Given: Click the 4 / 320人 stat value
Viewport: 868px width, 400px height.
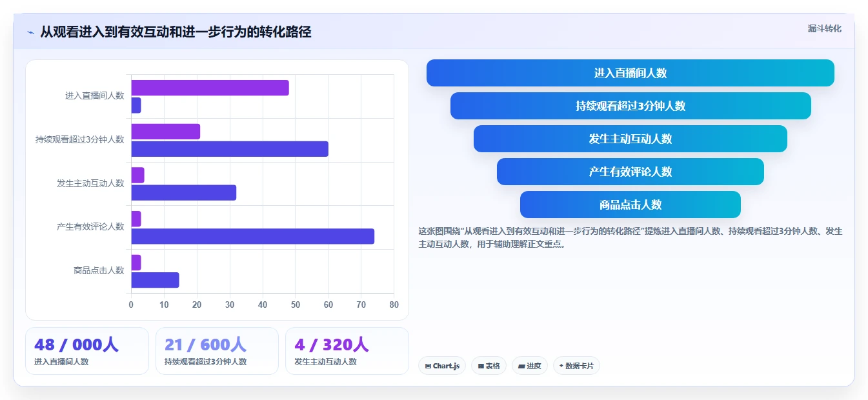Looking at the screenshot, I should pos(331,345).
